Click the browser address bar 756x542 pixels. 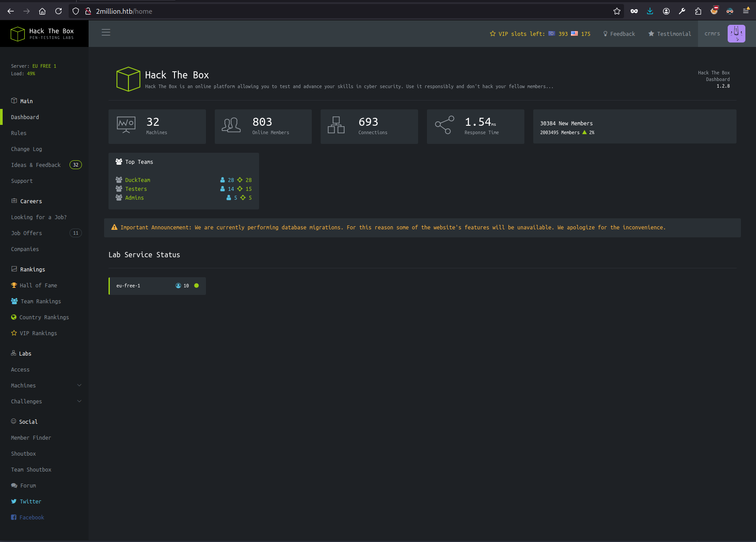coord(310,11)
